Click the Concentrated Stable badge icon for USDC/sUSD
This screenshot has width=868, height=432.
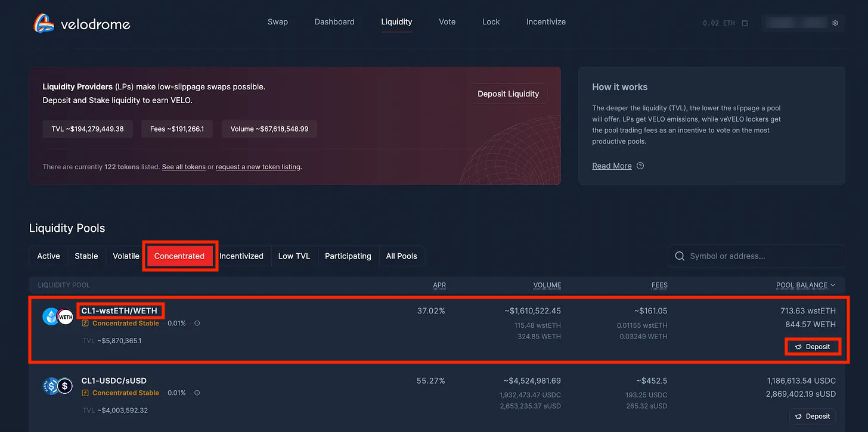[x=85, y=393]
